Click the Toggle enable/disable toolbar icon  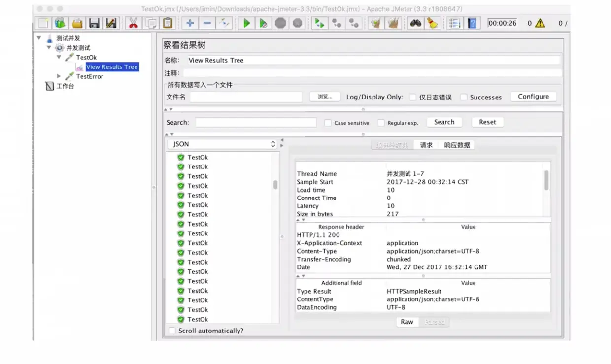[x=224, y=23]
